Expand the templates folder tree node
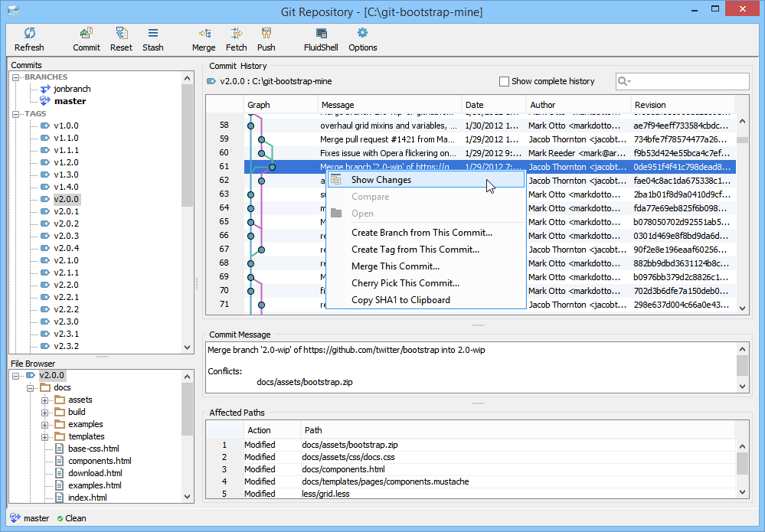Image resolution: width=765 pixels, height=532 pixels. coord(45,436)
